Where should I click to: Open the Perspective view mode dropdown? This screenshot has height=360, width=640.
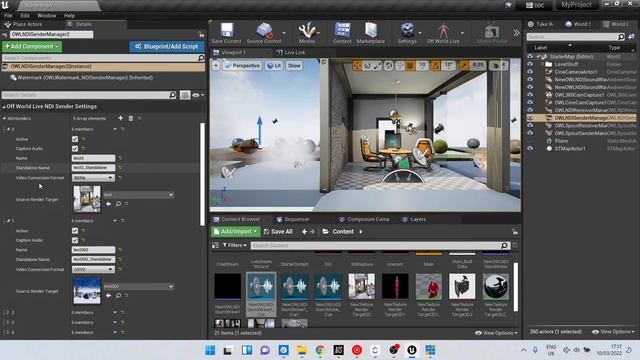(243, 65)
